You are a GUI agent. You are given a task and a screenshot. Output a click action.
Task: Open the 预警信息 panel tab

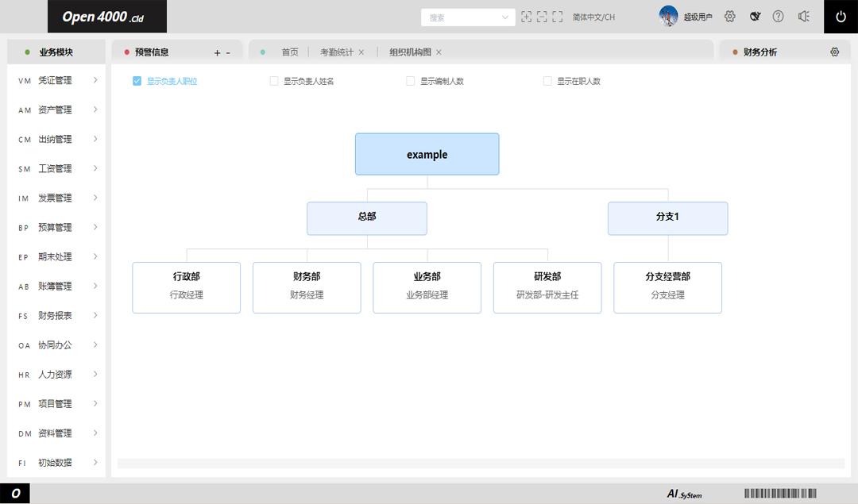click(x=152, y=52)
